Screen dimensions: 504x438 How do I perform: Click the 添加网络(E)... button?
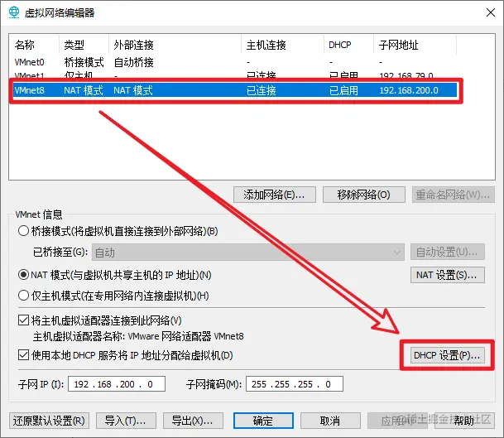coord(275,195)
